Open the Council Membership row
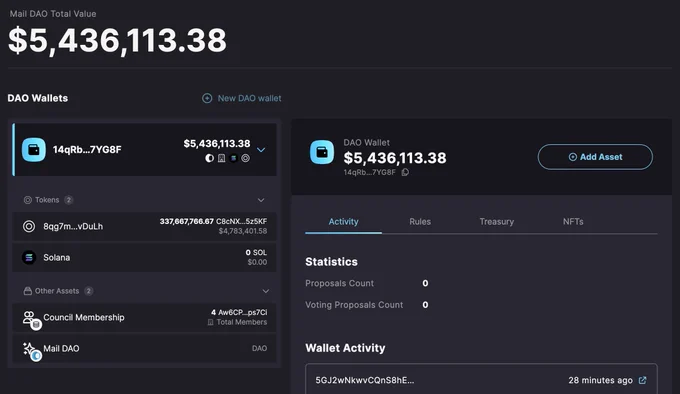 (144, 318)
